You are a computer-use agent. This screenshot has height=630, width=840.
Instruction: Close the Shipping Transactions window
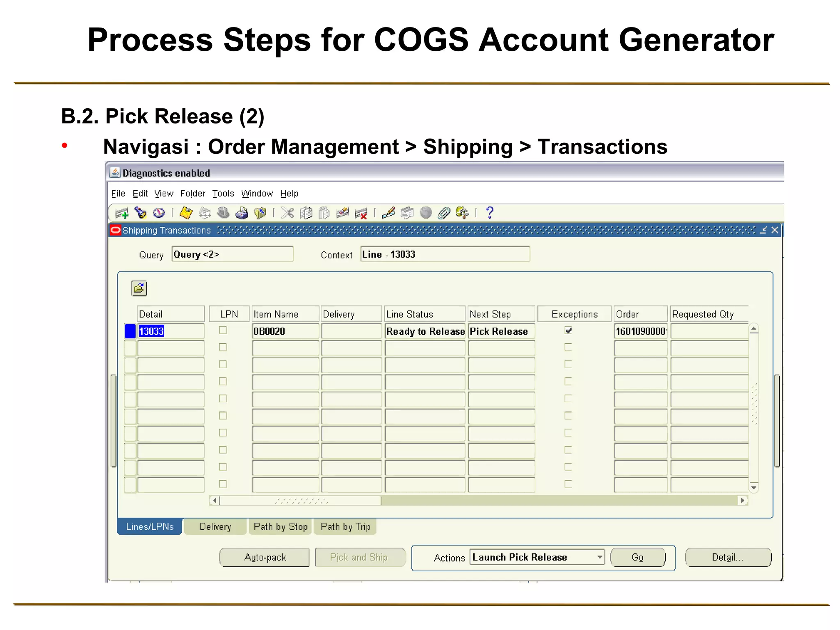pos(774,230)
